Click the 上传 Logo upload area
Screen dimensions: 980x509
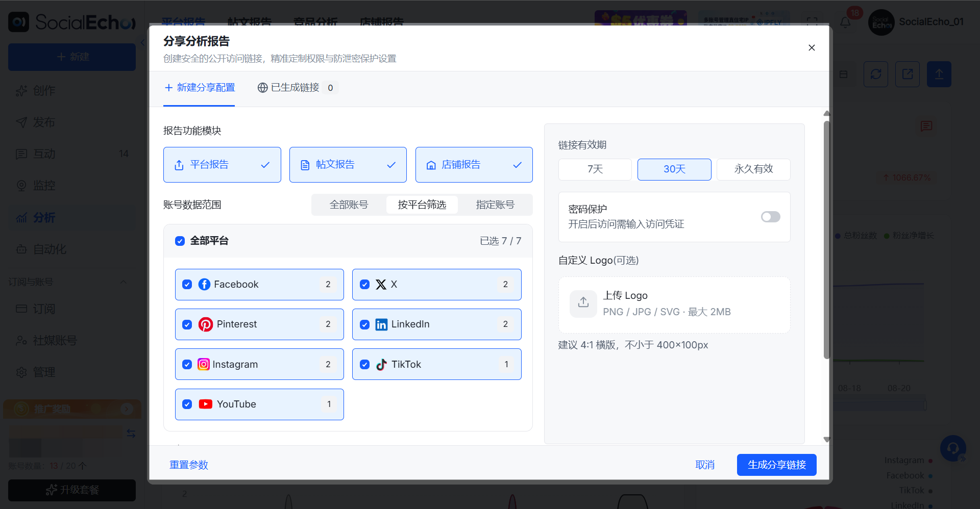pos(674,305)
